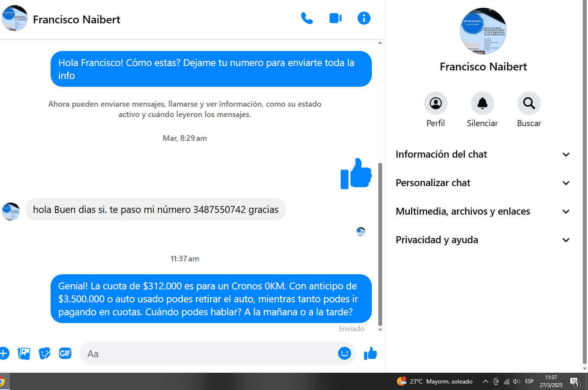Select the "Hola Francisco! Cómo estas?" message
This screenshot has height=390, width=588.
tap(211, 69)
